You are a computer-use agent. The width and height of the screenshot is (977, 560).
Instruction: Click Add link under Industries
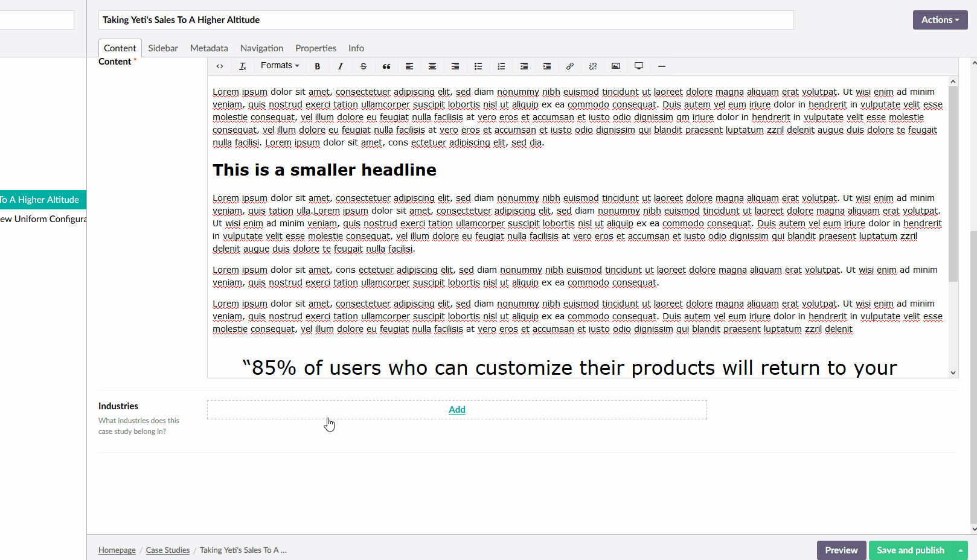point(457,410)
